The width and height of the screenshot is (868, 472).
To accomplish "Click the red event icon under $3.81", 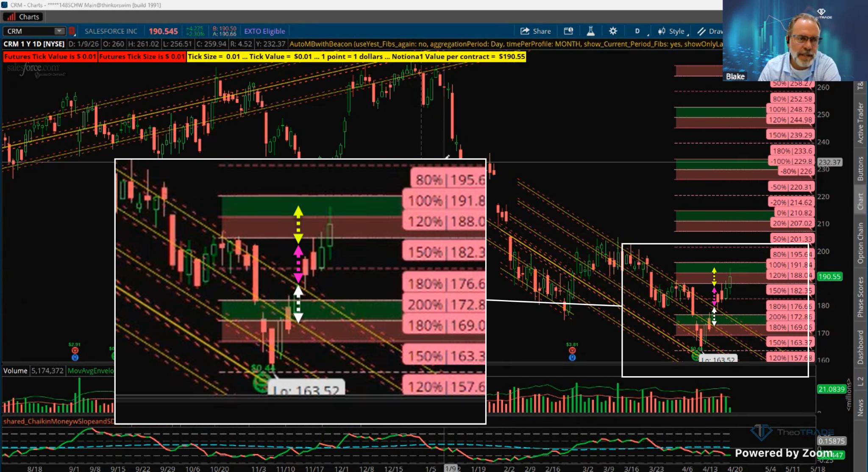I will pos(572,350).
